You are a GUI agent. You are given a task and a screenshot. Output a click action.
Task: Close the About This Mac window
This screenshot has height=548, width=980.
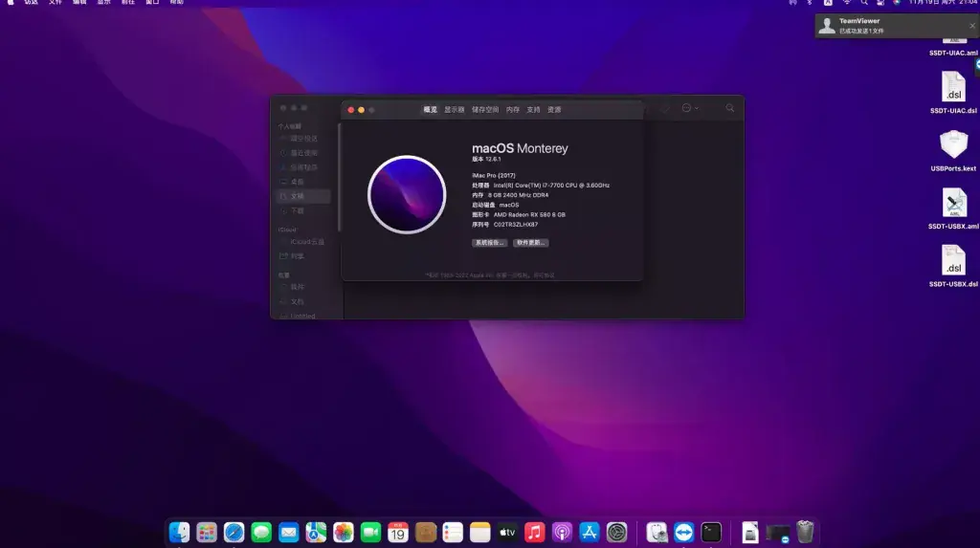pyautogui.click(x=350, y=110)
